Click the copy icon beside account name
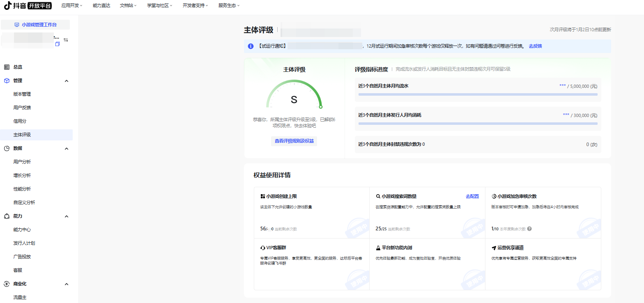 click(x=57, y=44)
